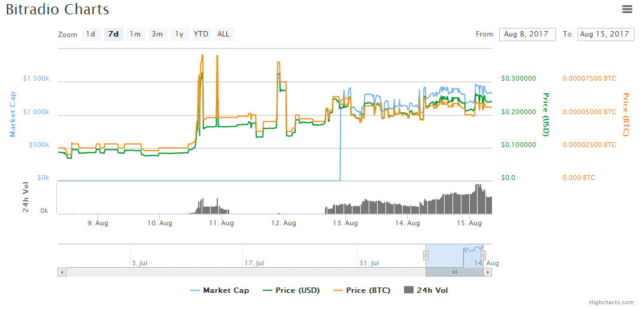Click the 11. Aug axis label
Image resolution: width=644 pixels, height=309 pixels.
pyautogui.click(x=222, y=224)
